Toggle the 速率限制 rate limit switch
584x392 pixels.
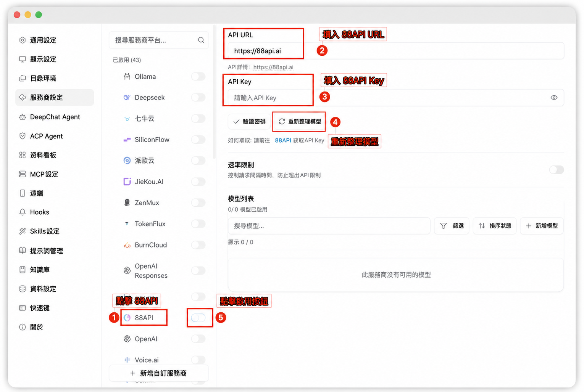tap(557, 170)
